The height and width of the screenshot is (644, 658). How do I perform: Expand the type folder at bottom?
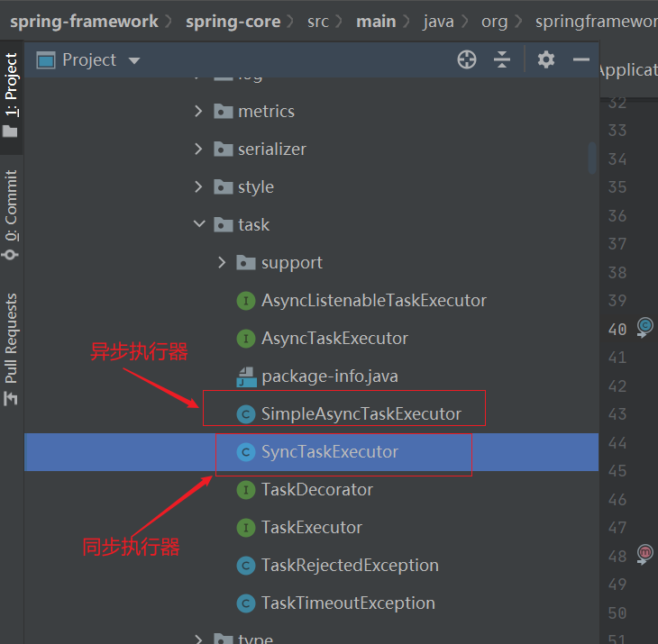(x=198, y=639)
